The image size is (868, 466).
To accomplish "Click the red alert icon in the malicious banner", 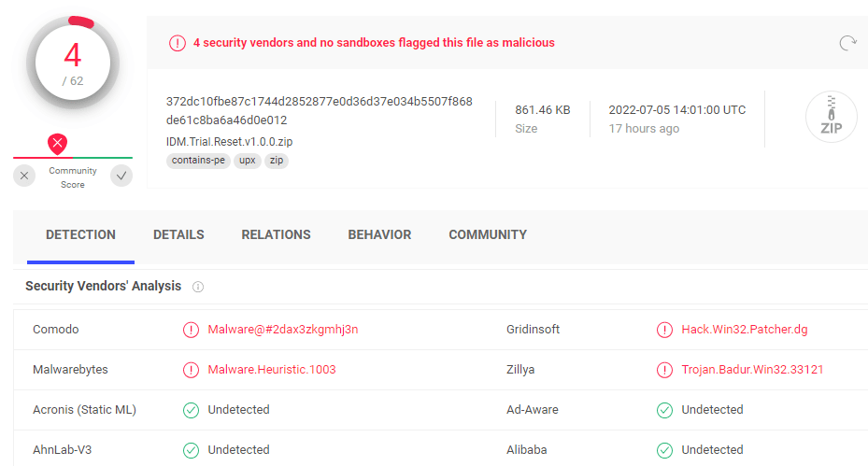I will click(178, 43).
